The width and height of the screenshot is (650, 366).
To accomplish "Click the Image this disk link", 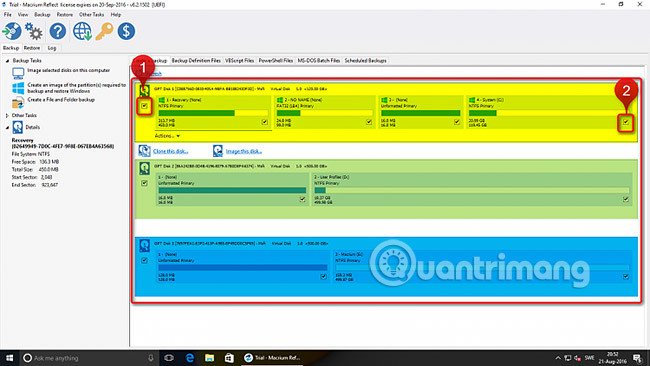I will [244, 151].
